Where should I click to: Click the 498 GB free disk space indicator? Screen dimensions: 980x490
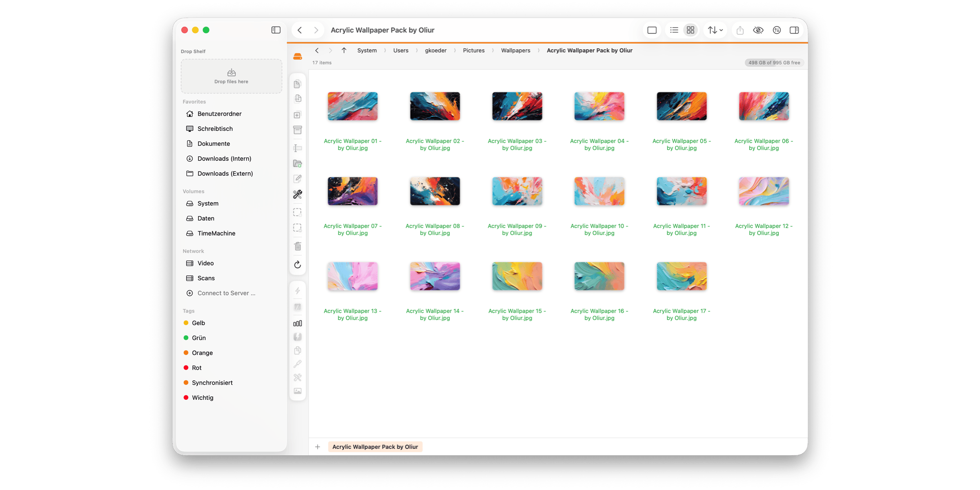(774, 62)
